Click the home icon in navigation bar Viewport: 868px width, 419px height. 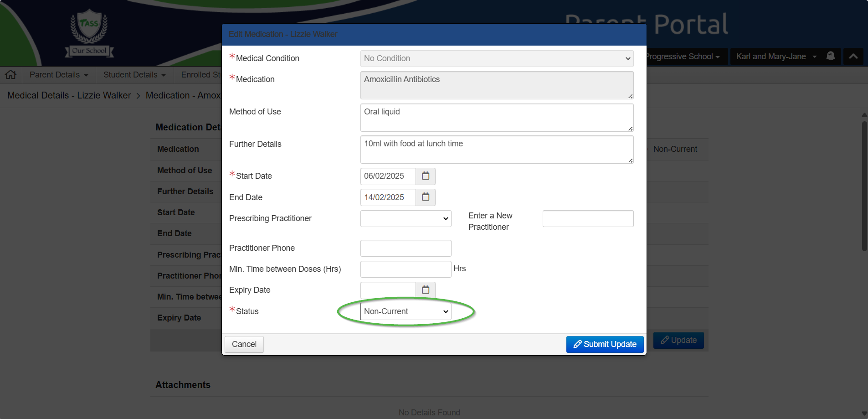pyautogui.click(x=11, y=75)
